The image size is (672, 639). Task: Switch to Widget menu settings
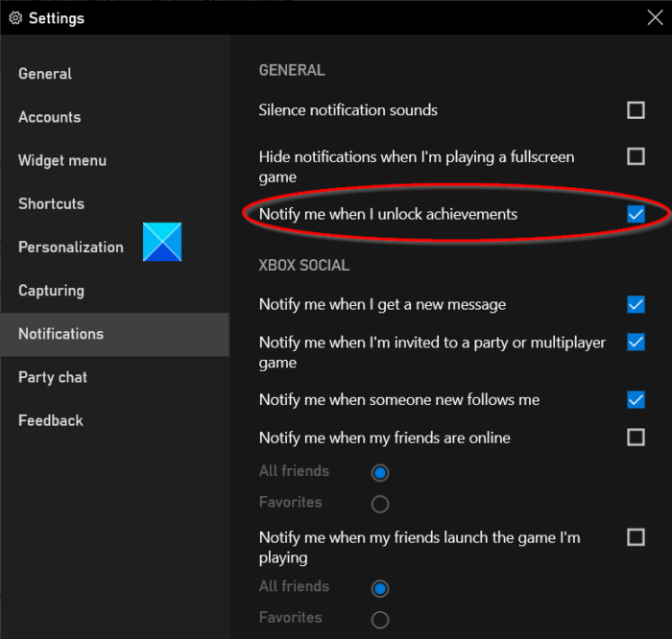[x=62, y=160]
